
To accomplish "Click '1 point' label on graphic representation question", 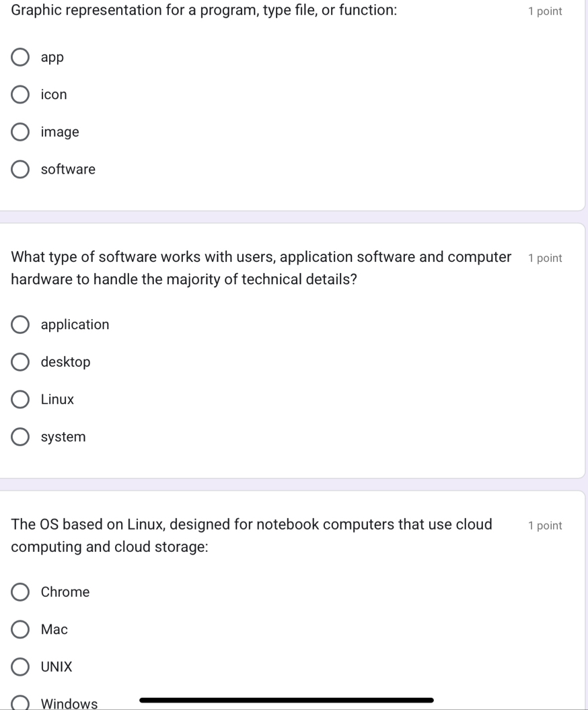I will pos(545,11).
